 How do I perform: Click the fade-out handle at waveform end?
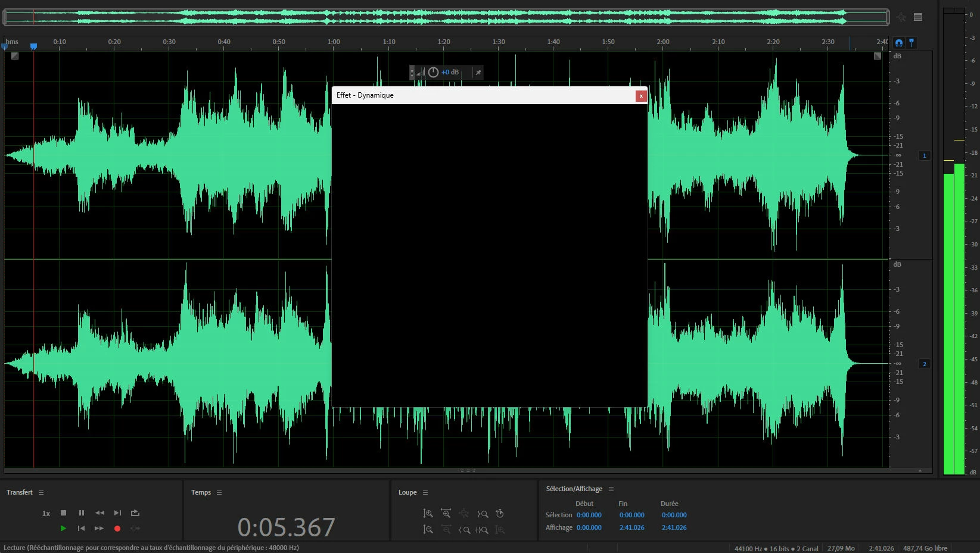click(878, 56)
